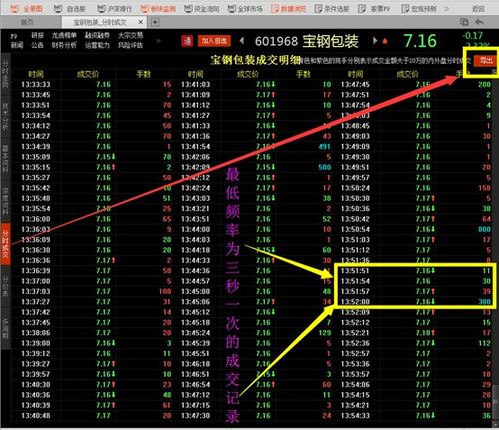Click the 导出 export button

(x=486, y=61)
